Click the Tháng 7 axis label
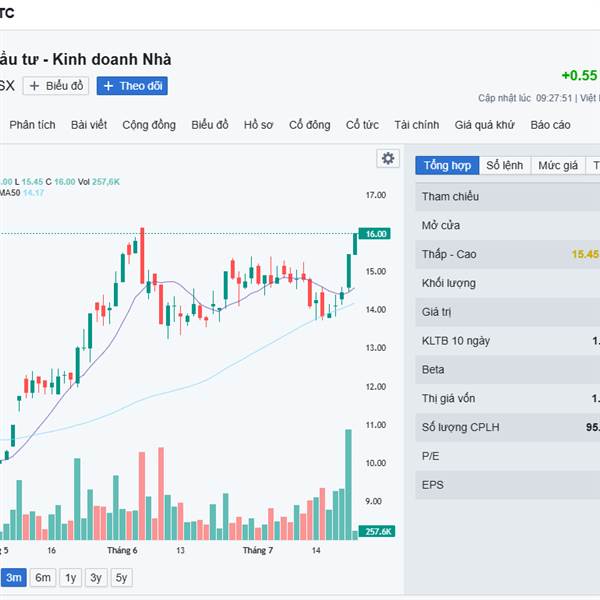This screenshot has width=600, height=600. (x=258, y=550)
